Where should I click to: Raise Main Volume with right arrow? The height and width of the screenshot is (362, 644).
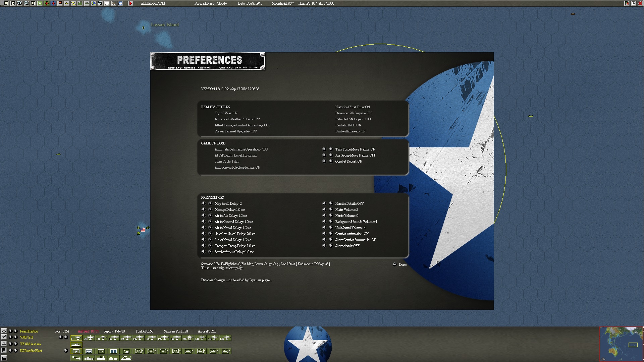tap(331, 209)
